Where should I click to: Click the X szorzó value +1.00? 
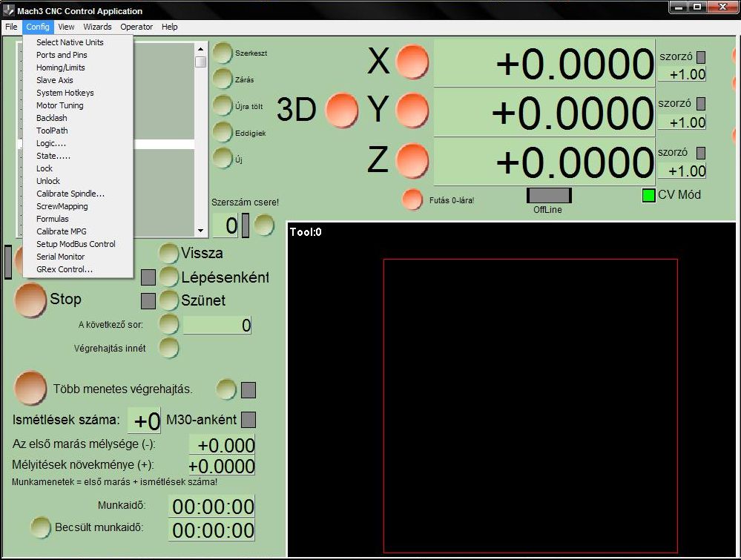coord(682,74)
